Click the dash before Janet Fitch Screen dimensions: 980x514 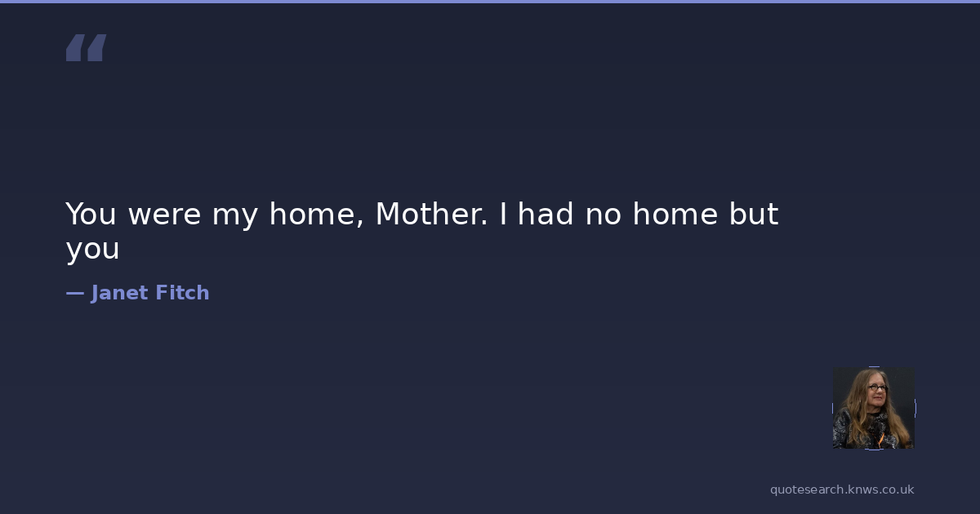(74, 293)
